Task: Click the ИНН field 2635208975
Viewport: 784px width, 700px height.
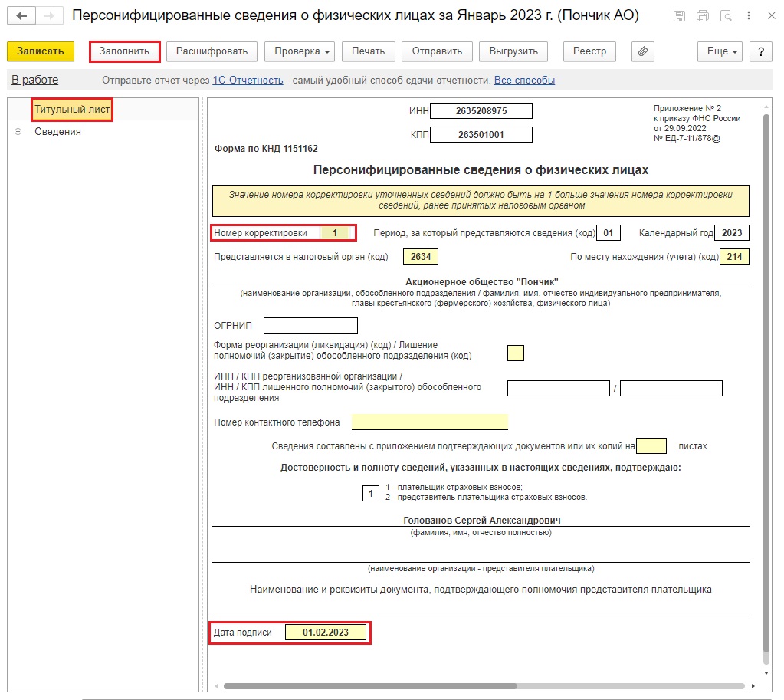Action: (x=481, y=111)
